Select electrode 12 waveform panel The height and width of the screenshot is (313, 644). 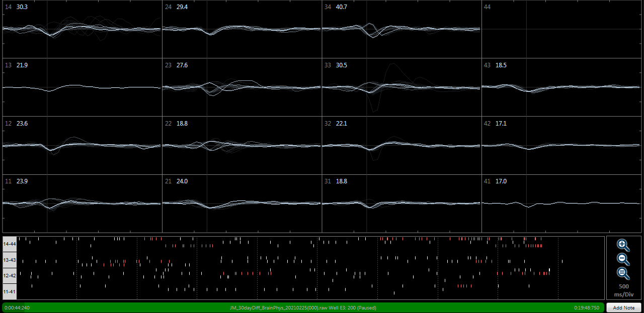pos(82,146)
